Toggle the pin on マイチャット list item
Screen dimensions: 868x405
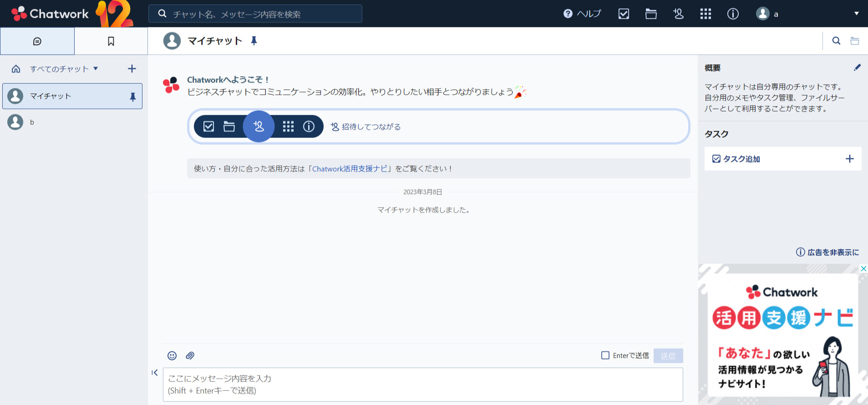(132, 96)
